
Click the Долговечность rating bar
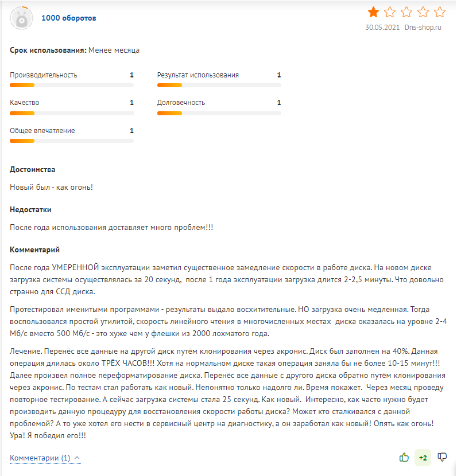219,112
